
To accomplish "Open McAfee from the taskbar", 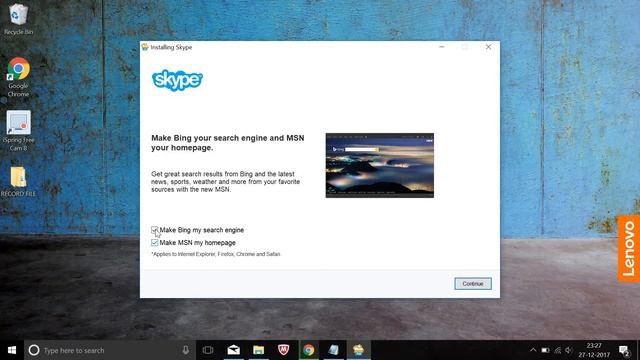I will 283,350.
